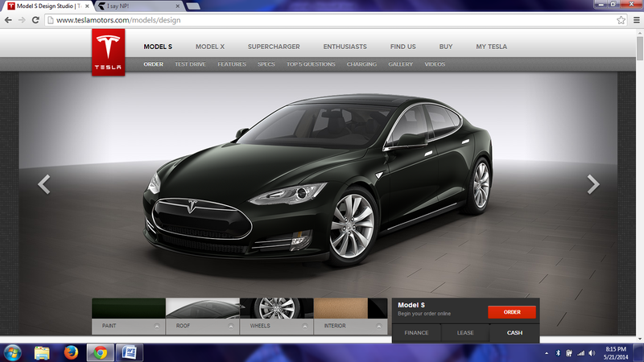Viewport: 644px width, 362px height.
Task: Switch to Model S Design Studio tab
Action: [x=48, y=6]
